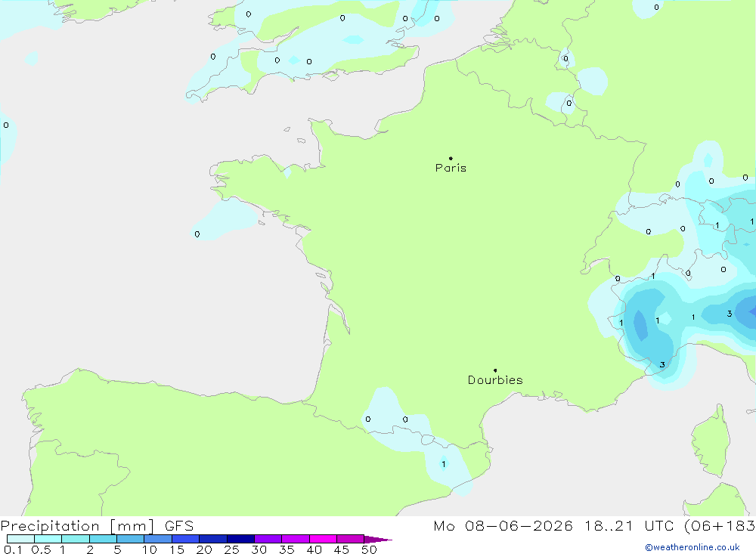This screenshot has width=756, height=554.
Task: Pick the 45–50 mm legend swatch
Action: 351,539
